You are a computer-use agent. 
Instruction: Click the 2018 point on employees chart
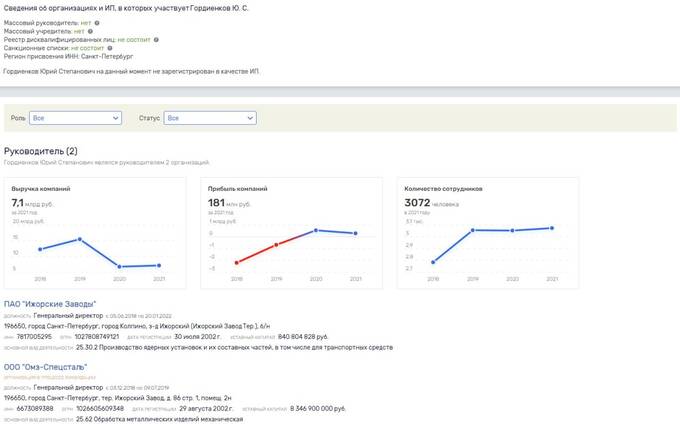[433, 262]
